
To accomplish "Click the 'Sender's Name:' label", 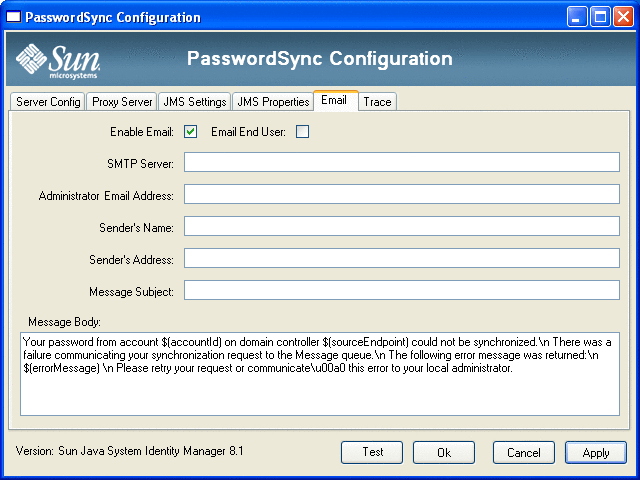I will 136,228.
